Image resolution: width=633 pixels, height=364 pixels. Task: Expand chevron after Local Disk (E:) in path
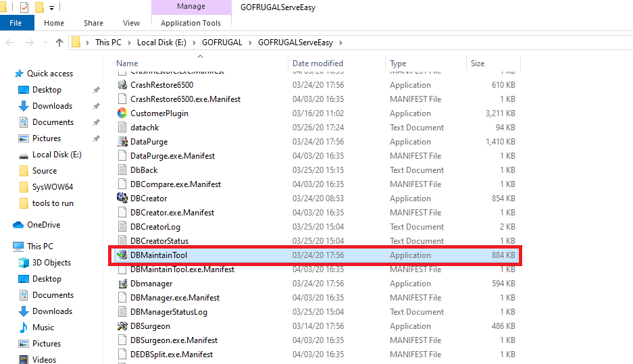pyautogui.click(x=194, y=43)
